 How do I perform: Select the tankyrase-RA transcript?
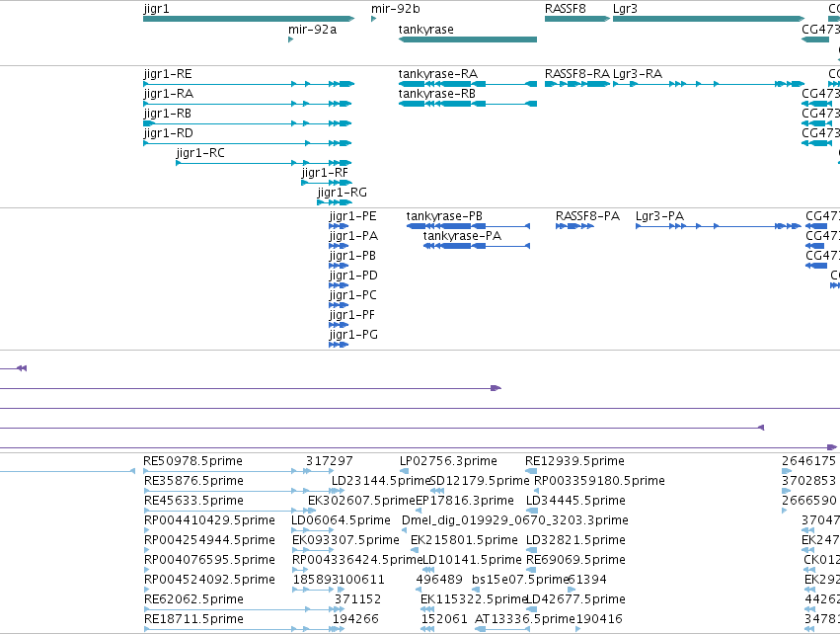click(468, 84)
